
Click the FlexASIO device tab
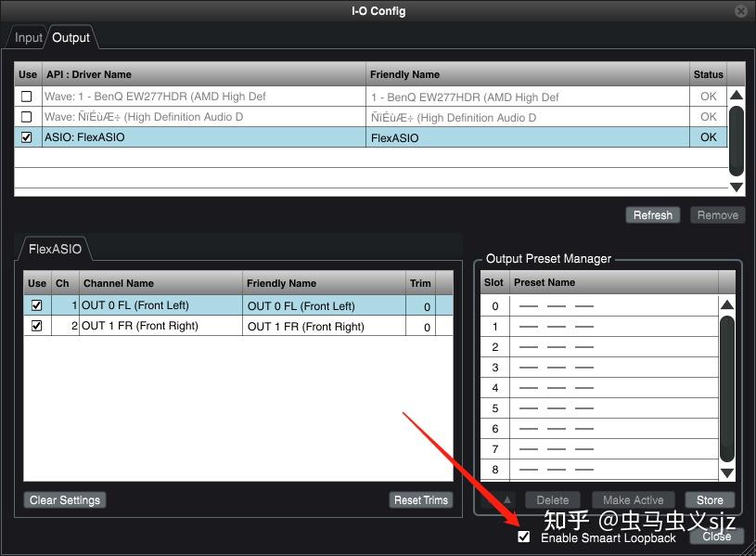point(58,249)
